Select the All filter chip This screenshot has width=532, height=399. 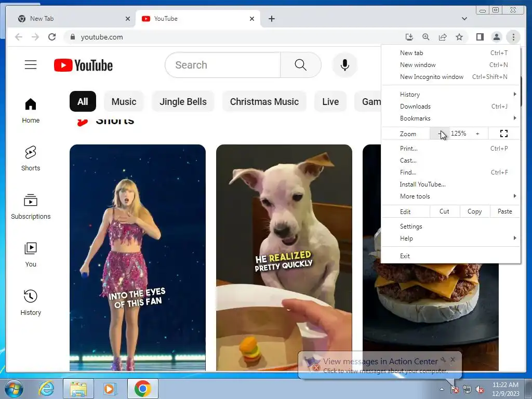click(x=83, y=101)
